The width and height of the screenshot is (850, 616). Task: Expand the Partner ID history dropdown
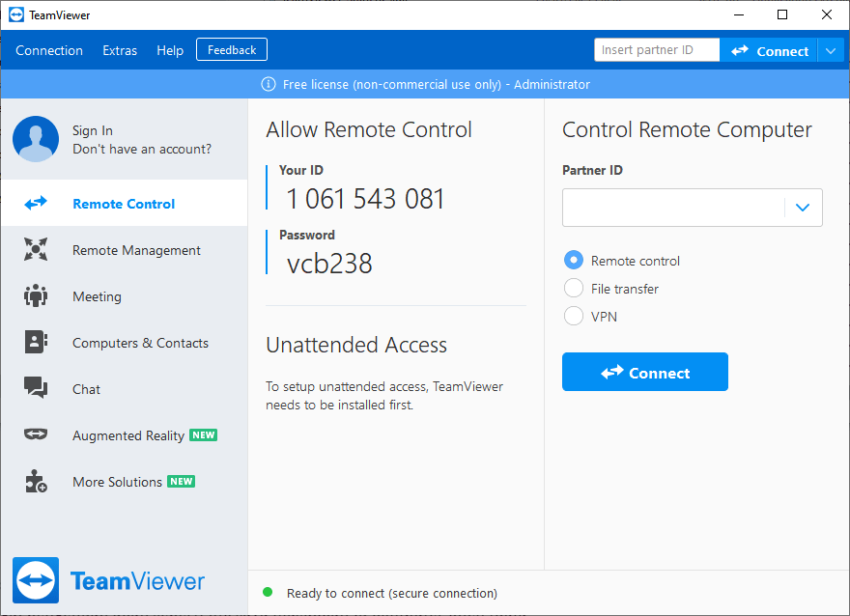(803, 208)
